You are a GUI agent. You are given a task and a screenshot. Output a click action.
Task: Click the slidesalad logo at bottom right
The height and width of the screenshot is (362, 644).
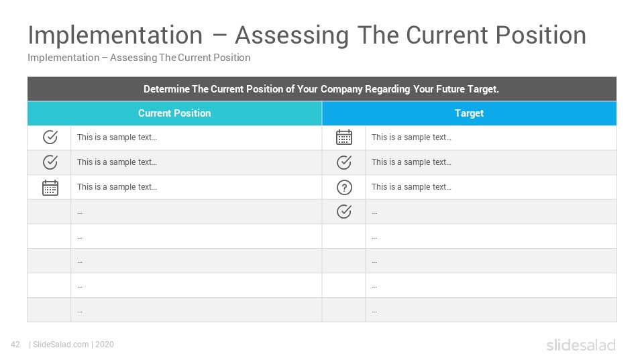click(581, 345)
